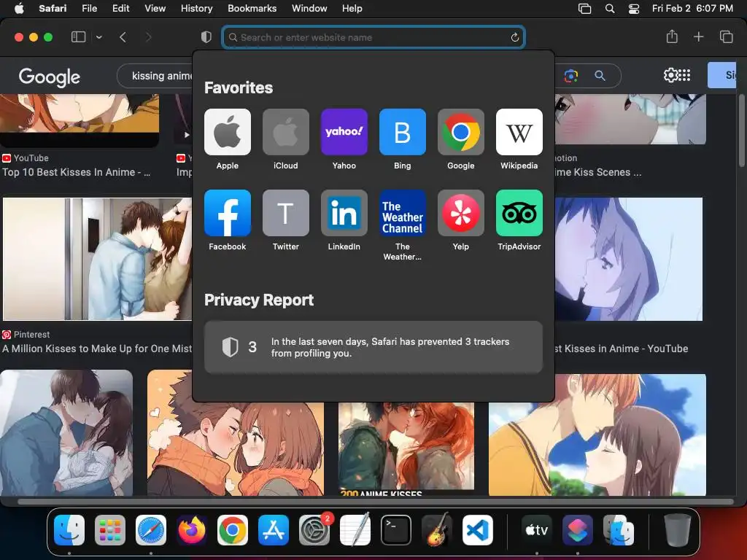Image resolution: width=747 pixels, height=560 pixels.
Task: Open the Twitter favorite tile
Action: (x=286, y=213)
